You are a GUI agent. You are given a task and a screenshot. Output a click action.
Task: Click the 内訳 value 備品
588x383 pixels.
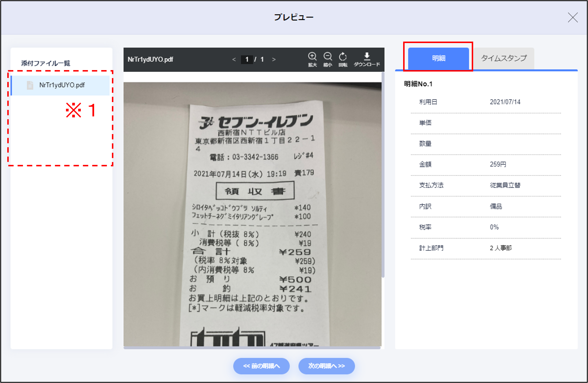click(x=496, y=206)
